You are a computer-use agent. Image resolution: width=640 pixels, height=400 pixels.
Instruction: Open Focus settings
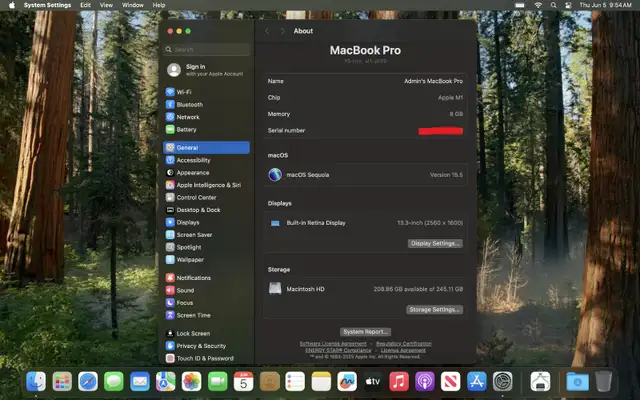pyautogui.click(x=206, y=303)
